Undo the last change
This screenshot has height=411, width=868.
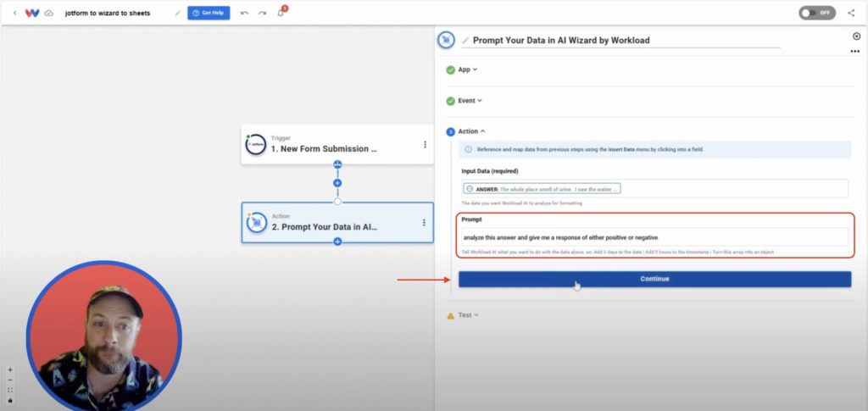[x=244, y=13]
